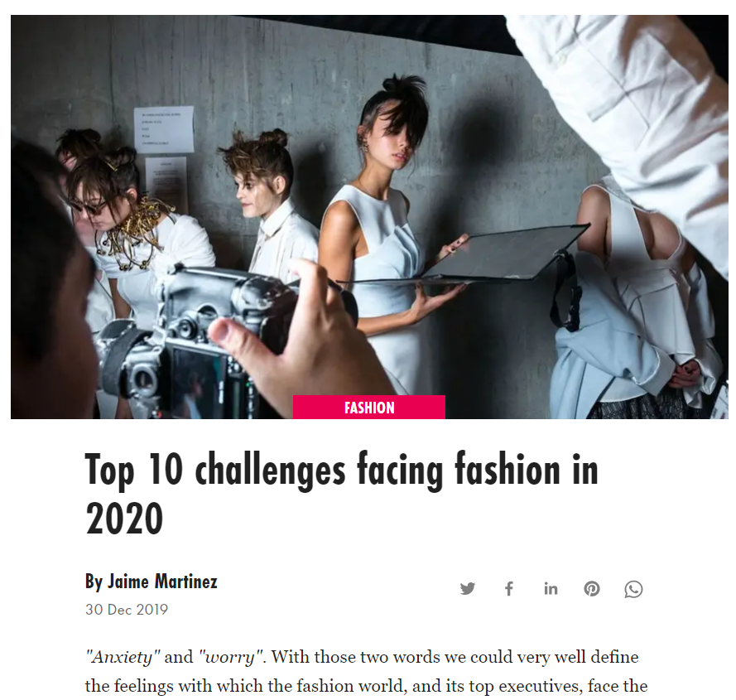736x700 pixels.
Task: Share article on LinkedIn
Action: coord(551,588)
